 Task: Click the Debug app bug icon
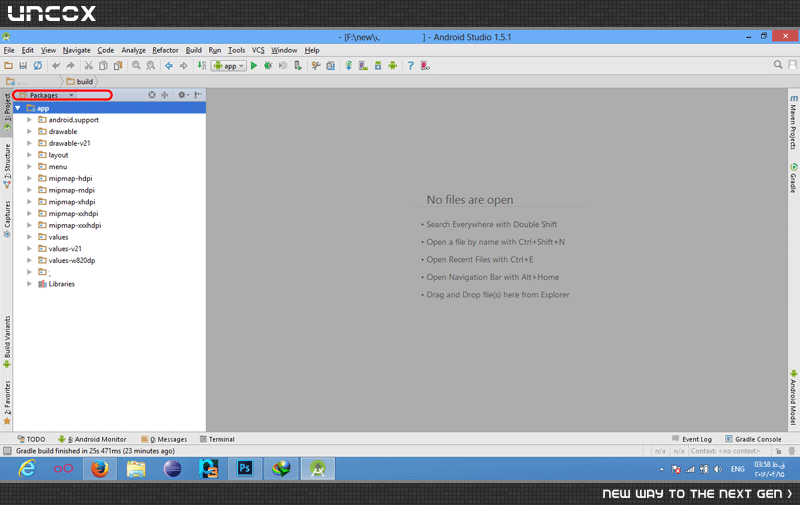pyautogui.click(x=268, y=65)
